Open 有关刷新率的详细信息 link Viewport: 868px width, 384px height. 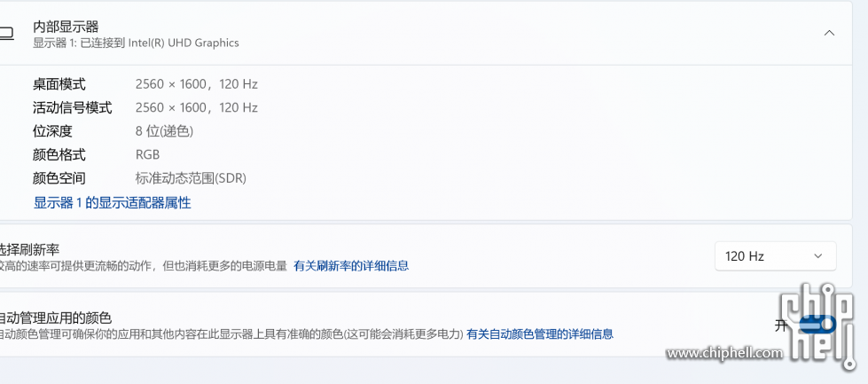click(351, 265)
